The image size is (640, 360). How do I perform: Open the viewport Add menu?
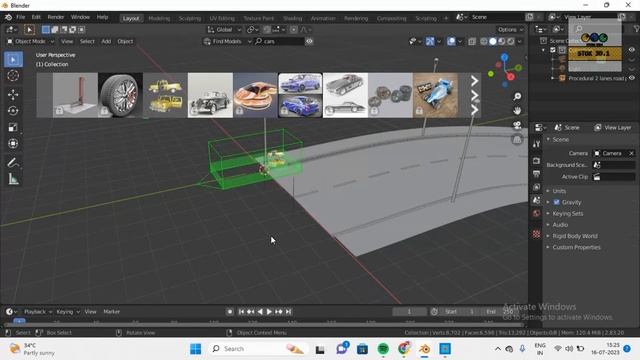106,41
